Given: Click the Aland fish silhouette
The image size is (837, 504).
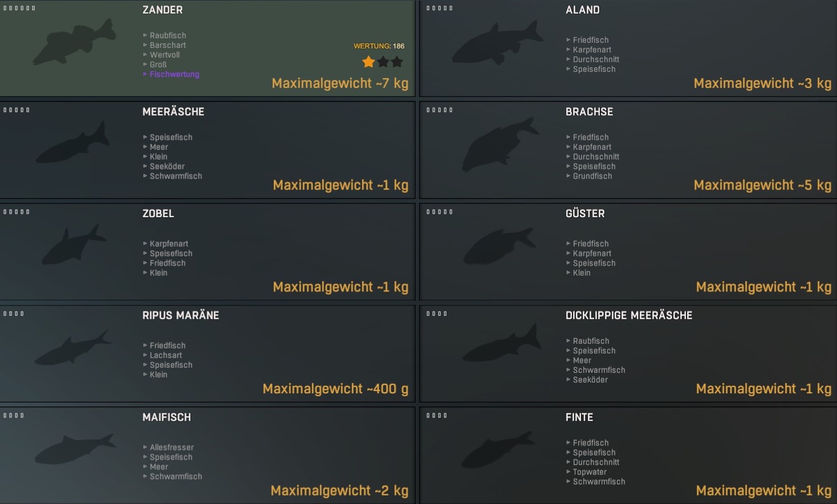Looking at the screenshot, I should (x=497, y=44).
